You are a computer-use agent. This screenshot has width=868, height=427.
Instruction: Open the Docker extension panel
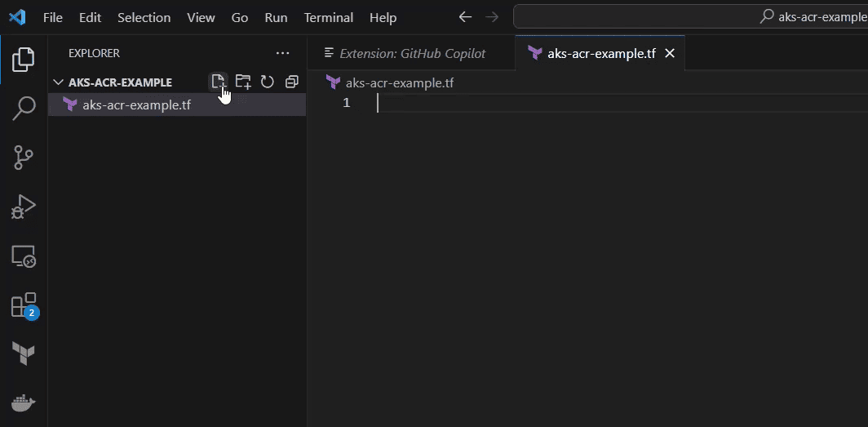coord(24,403)
